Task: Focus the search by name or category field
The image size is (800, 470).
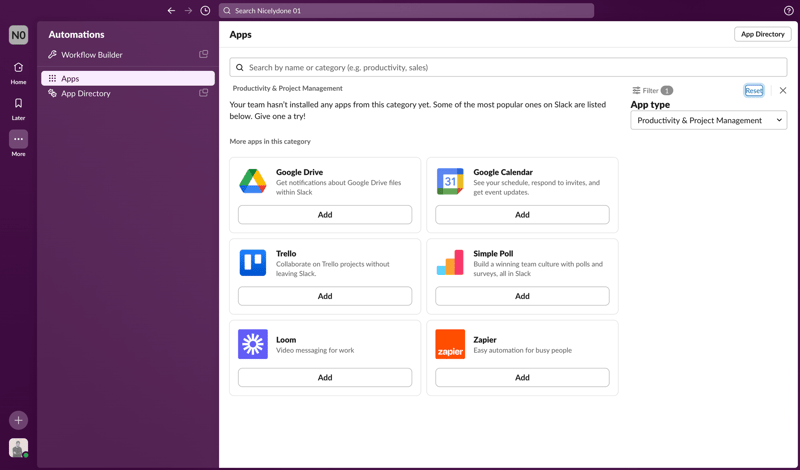Action: (x=508, y=67)
